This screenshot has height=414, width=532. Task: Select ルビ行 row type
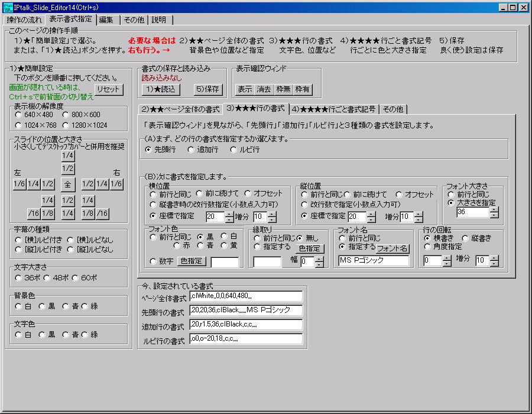click(x=245, y=150)
